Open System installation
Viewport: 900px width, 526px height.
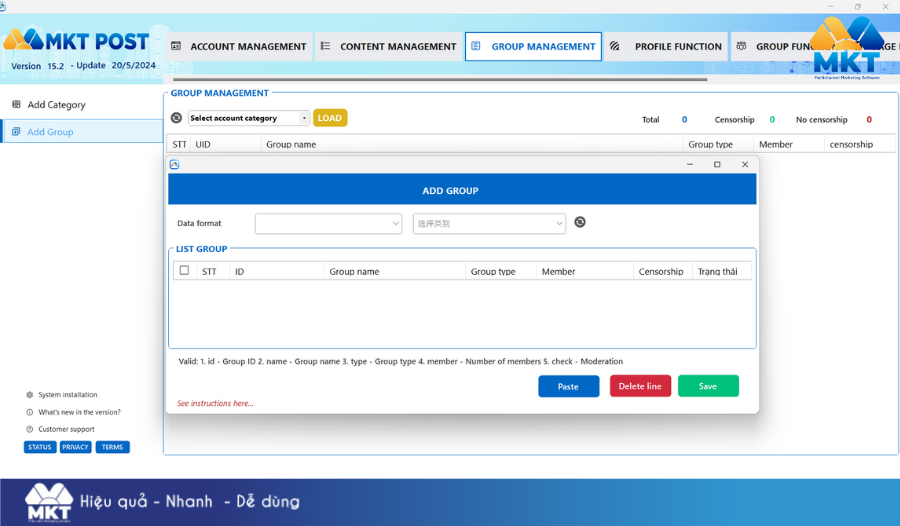[68, 394]
